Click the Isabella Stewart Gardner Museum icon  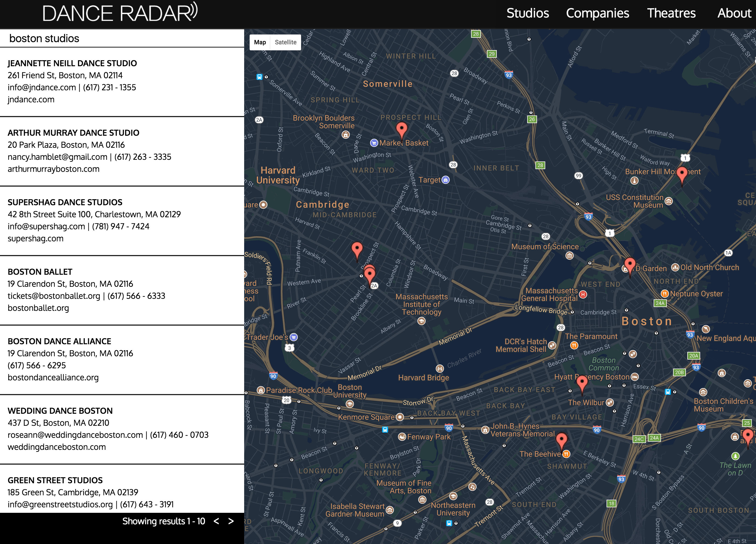390,510
